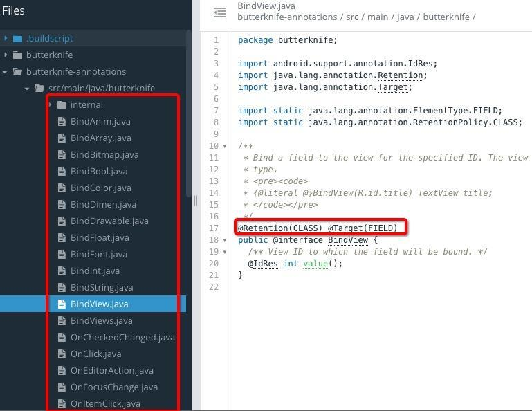Click the BindAnim.java file icon

pos(62,122)
